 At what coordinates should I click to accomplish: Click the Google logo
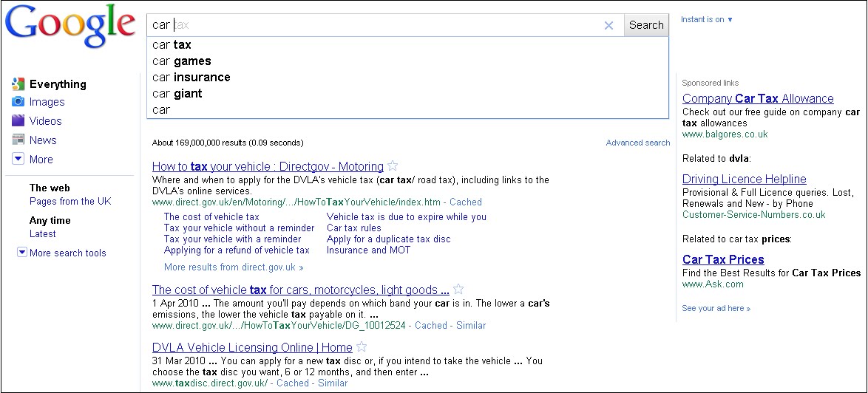69,26
